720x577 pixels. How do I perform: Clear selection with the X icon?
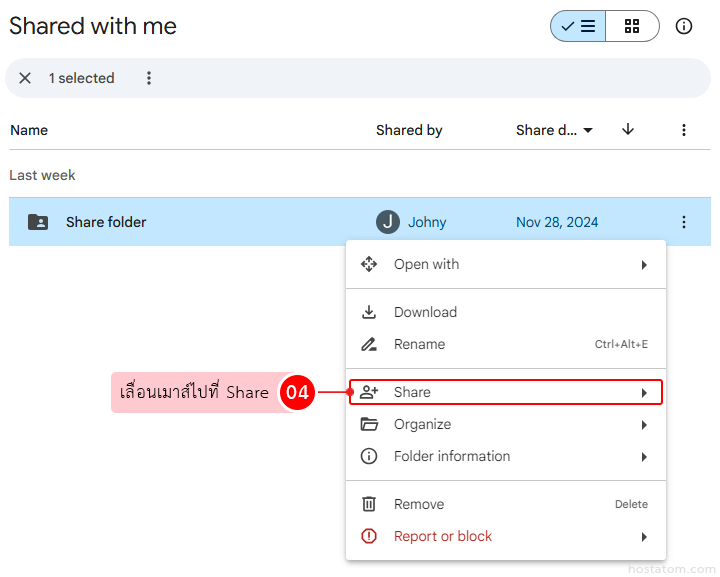pyautogui.click(x=25, y=78)
